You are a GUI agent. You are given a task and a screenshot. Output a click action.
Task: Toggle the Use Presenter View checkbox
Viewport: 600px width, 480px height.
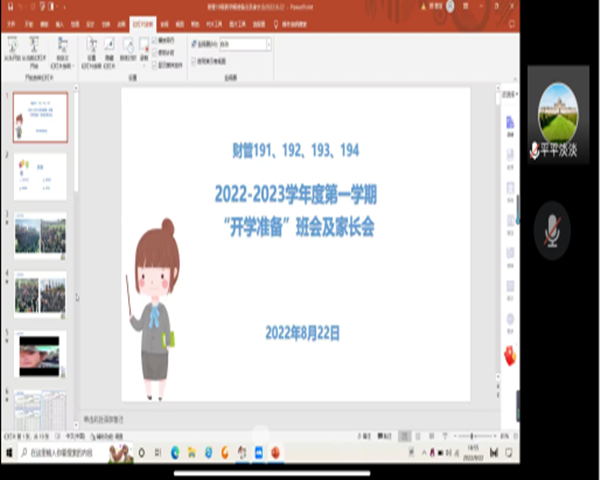click(x=194, y=61)
